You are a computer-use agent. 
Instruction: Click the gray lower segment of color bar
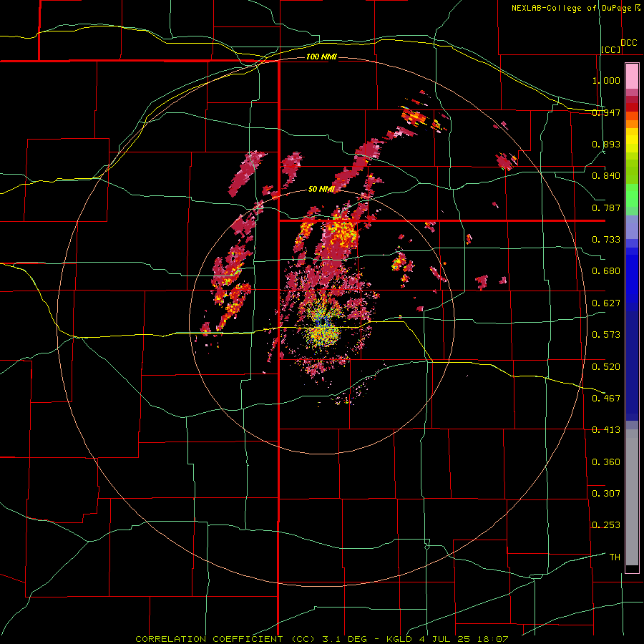tap(632, 497)
